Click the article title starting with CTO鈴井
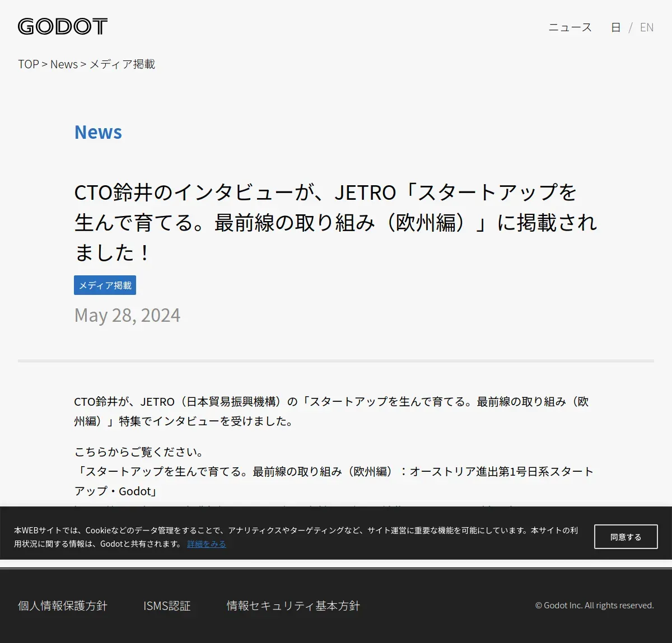Viewport: 672px width, 643px height. click(x=335, y=223)
